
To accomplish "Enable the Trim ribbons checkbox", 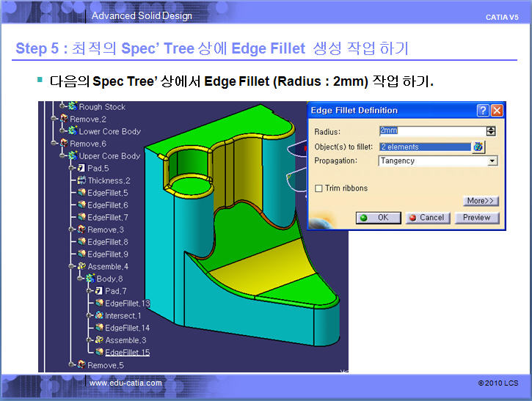I will [318, 188].
